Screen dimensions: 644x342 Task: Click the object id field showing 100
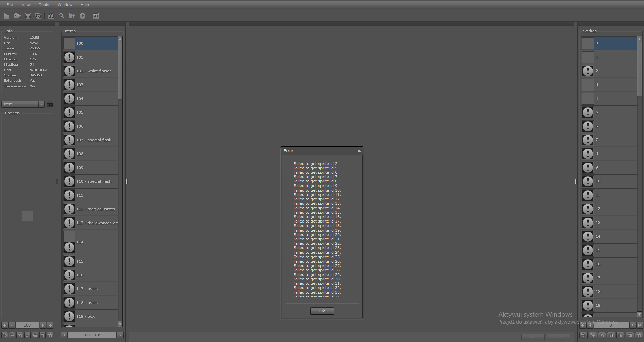[x=27, y=325]
